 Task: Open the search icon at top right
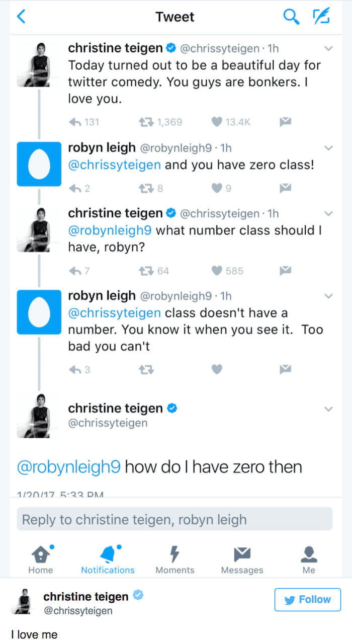click(x=291, y=17)
